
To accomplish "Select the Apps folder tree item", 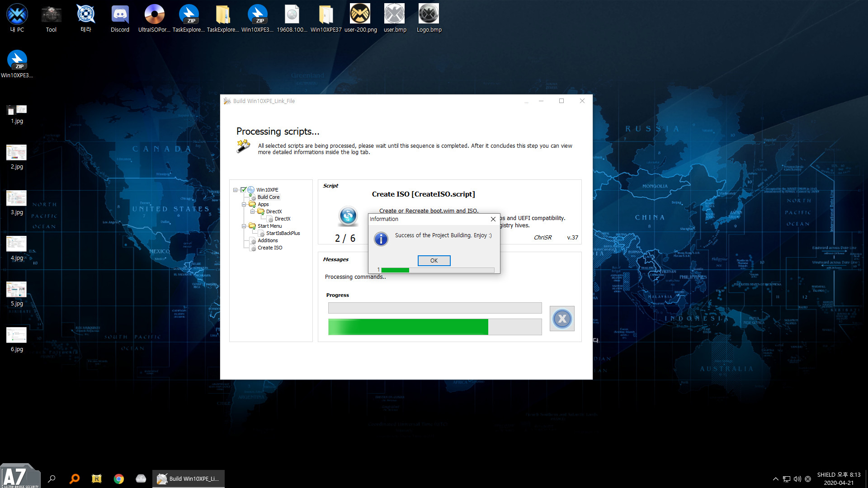I will (x=263, y=204).
